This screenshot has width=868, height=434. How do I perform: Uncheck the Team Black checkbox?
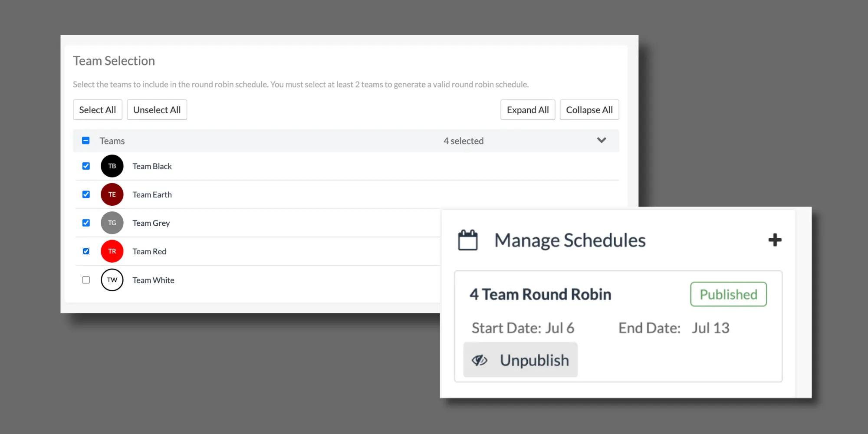(86, 166)
